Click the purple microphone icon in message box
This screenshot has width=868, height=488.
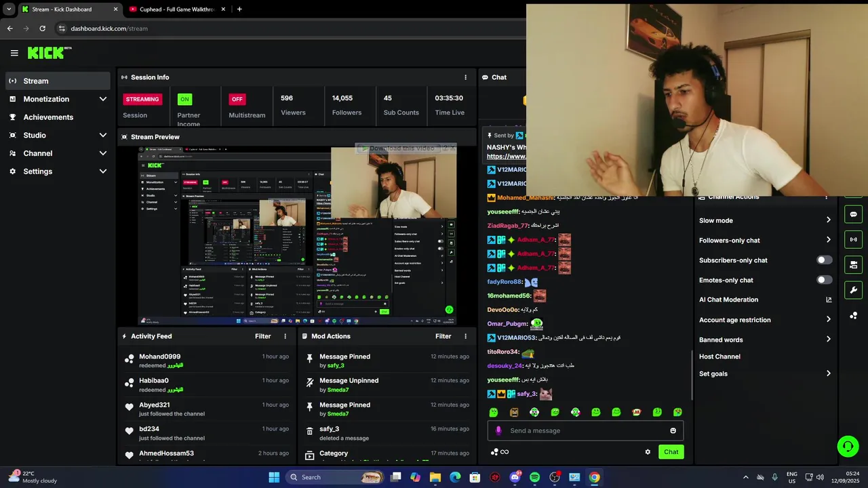[x=498, y=430]
